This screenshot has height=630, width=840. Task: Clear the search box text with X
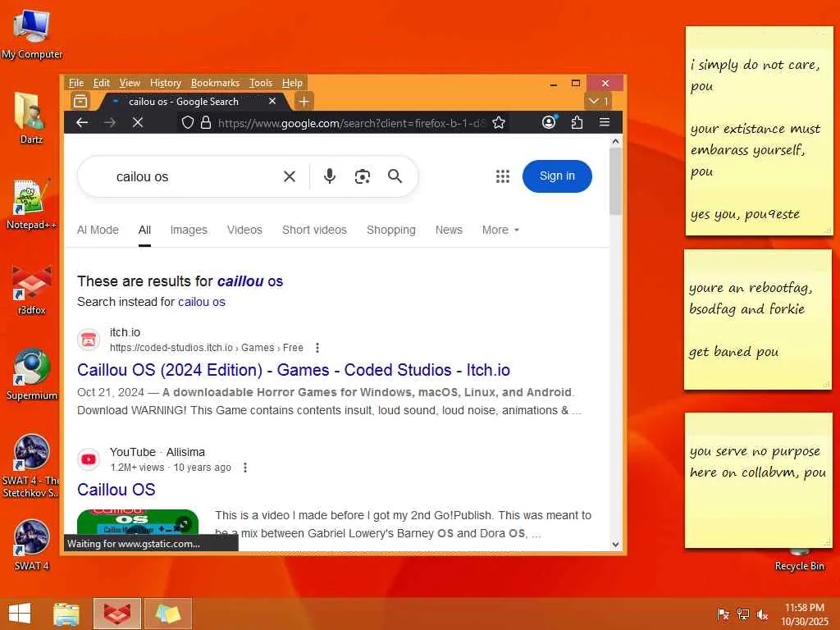click(x=290, y=176)
